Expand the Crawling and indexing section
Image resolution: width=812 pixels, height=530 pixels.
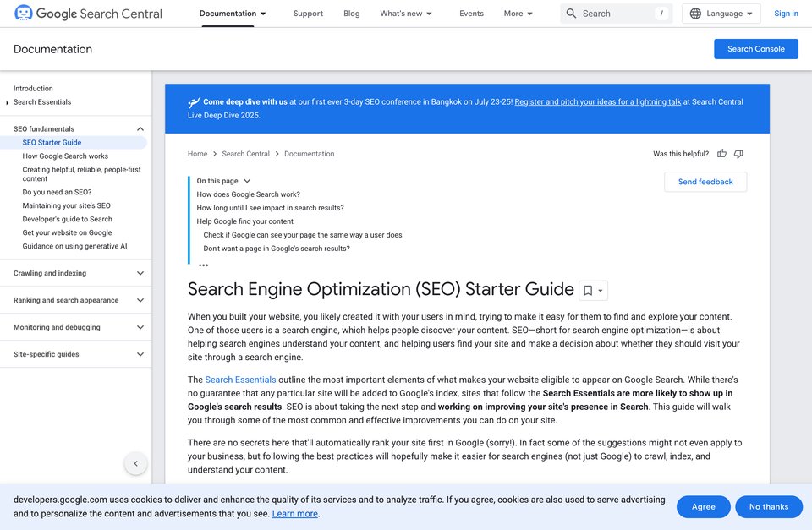pos(140,273)
